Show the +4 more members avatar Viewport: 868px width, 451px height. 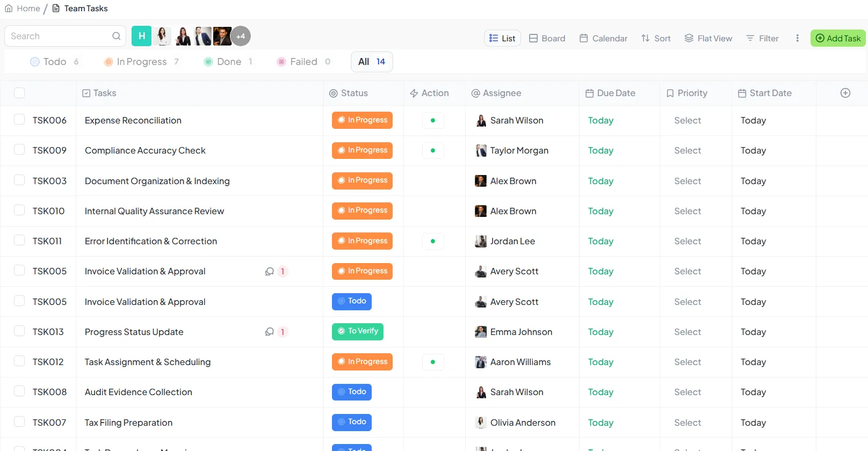tap(241, 36)
